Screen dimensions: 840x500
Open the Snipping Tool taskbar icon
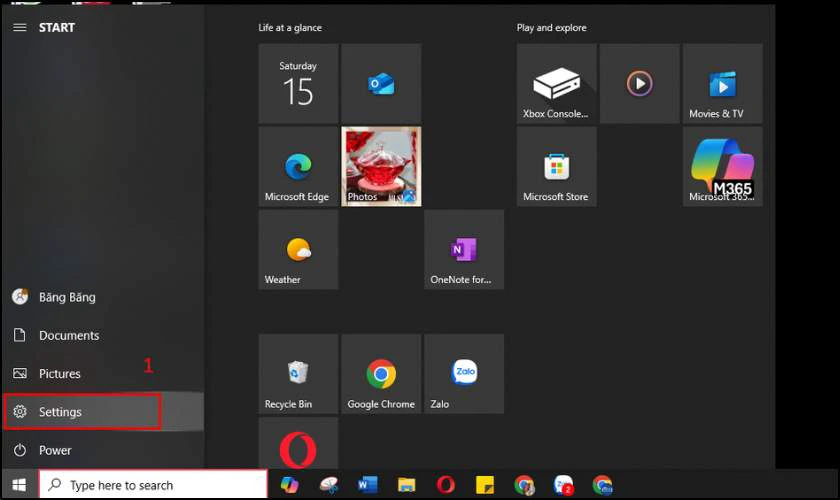pos(329,485)
